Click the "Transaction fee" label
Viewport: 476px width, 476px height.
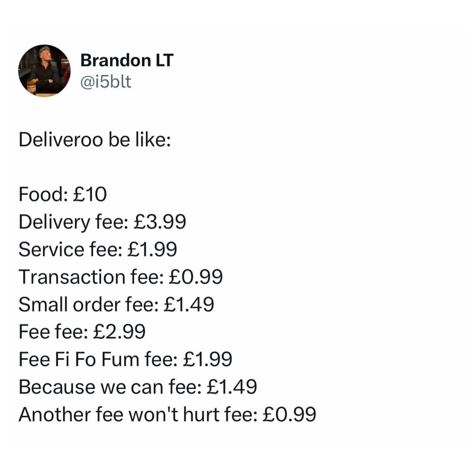91,277
